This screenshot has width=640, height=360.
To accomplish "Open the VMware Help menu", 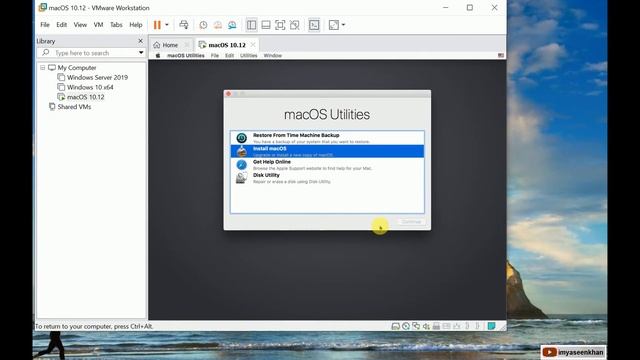I will point(136,25).
